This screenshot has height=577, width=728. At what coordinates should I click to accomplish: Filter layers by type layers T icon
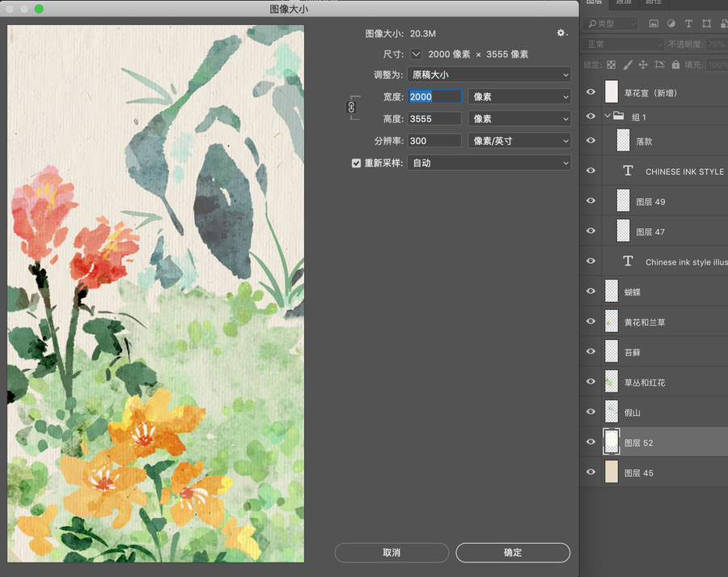coord(688,23)
